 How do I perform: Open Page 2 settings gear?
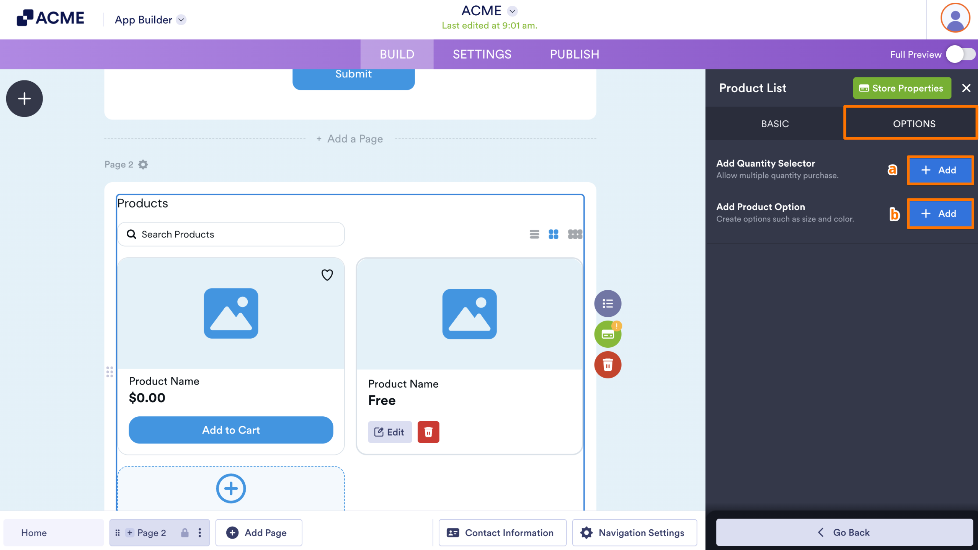tap(143, 165)
